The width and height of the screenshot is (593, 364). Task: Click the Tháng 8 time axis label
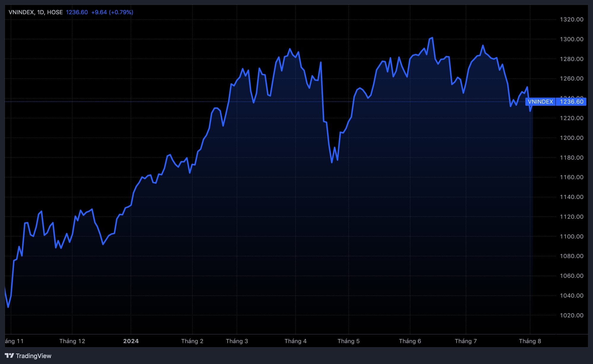click(x=530, y=341)
